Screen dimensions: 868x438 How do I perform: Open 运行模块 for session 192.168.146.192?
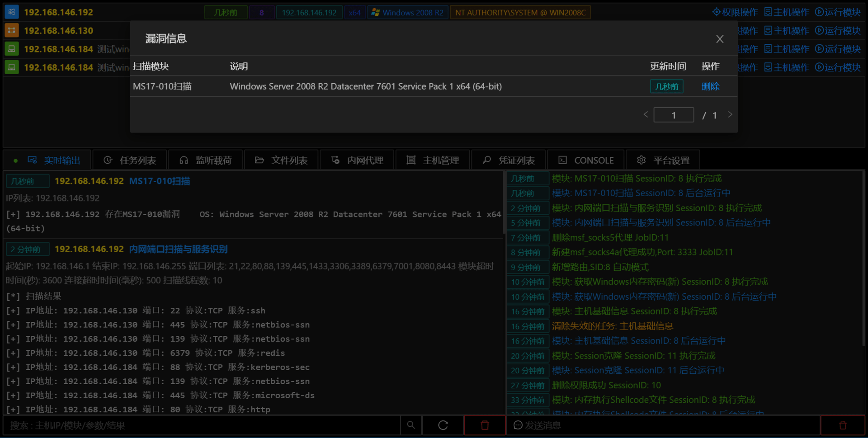point(838,12)
